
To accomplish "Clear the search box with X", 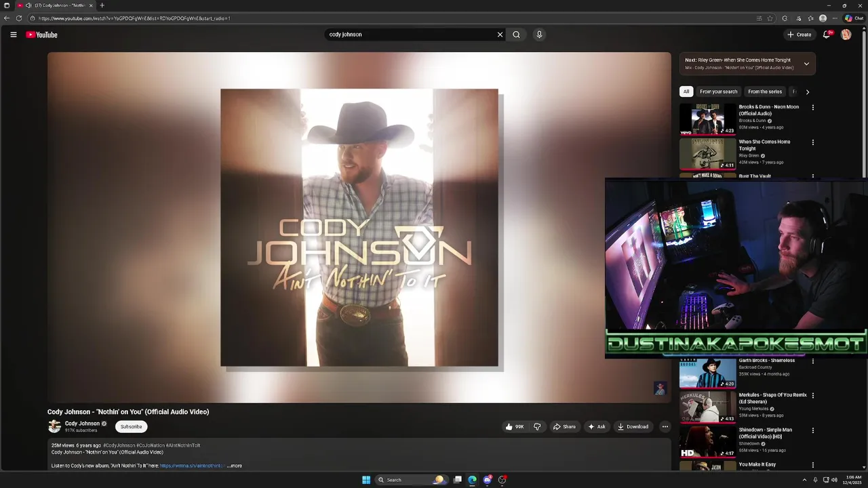I will click(500, 35).
